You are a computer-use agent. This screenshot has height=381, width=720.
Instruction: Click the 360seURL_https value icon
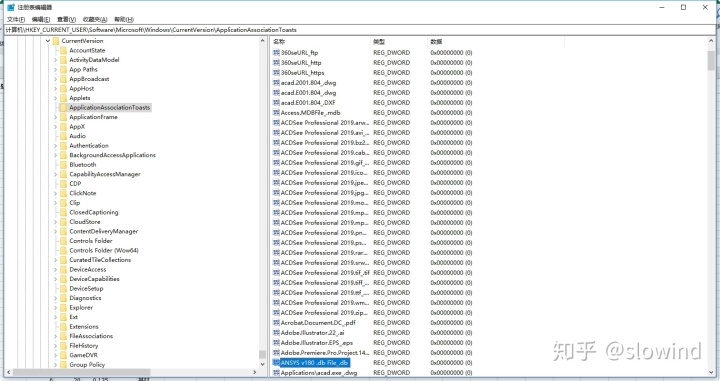(x=276, y=73)
